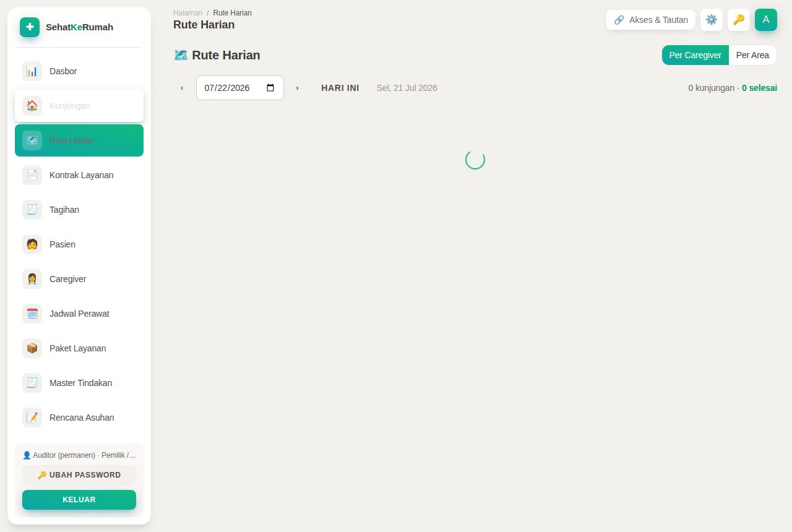
Task: Switch view to Per Caregiver
Action: [x=695, y=55]
